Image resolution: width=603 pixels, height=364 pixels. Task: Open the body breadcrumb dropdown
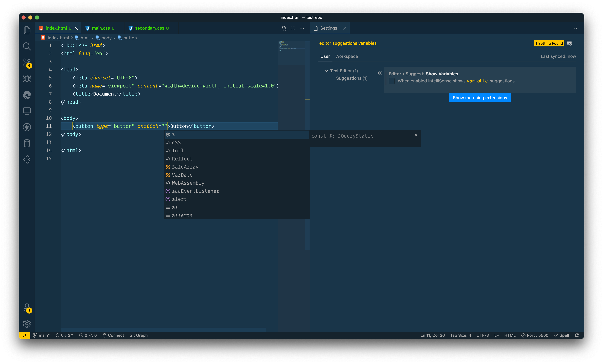[106, 38]
